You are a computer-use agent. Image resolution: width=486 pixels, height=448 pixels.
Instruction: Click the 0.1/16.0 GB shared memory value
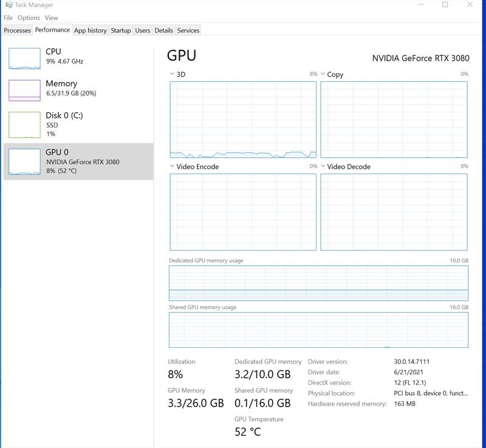point(262,403)
